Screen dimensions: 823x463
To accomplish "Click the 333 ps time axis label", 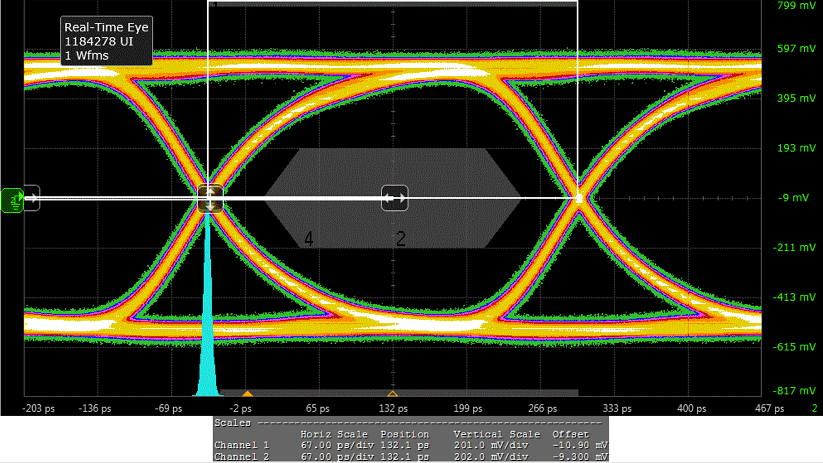I will pyautogui.click(x=617, y=408).
